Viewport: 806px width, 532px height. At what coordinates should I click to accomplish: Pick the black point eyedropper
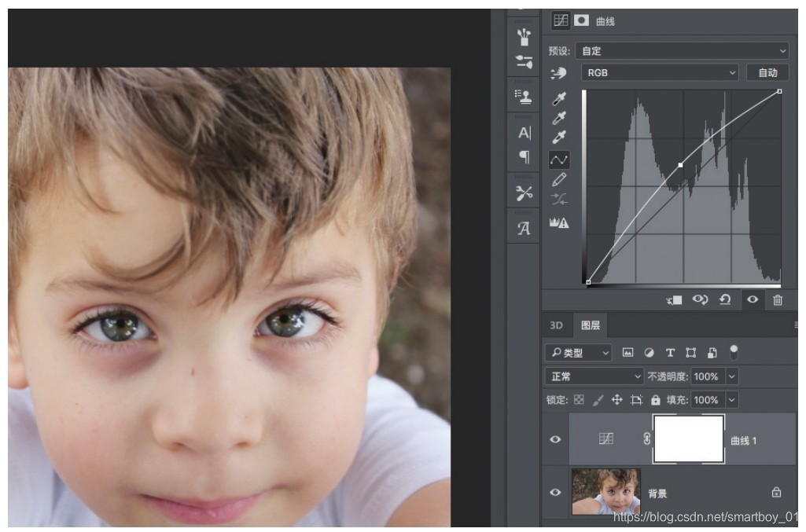pos(559,98)
